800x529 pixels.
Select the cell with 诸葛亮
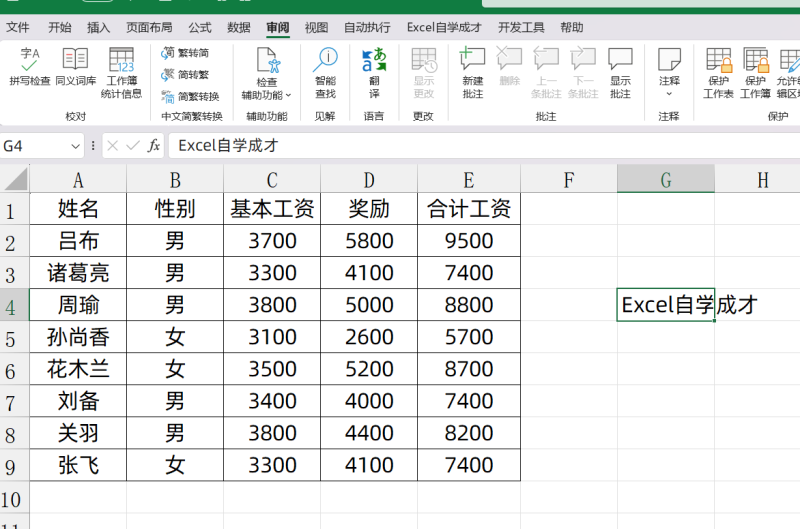tap(78, 272)
